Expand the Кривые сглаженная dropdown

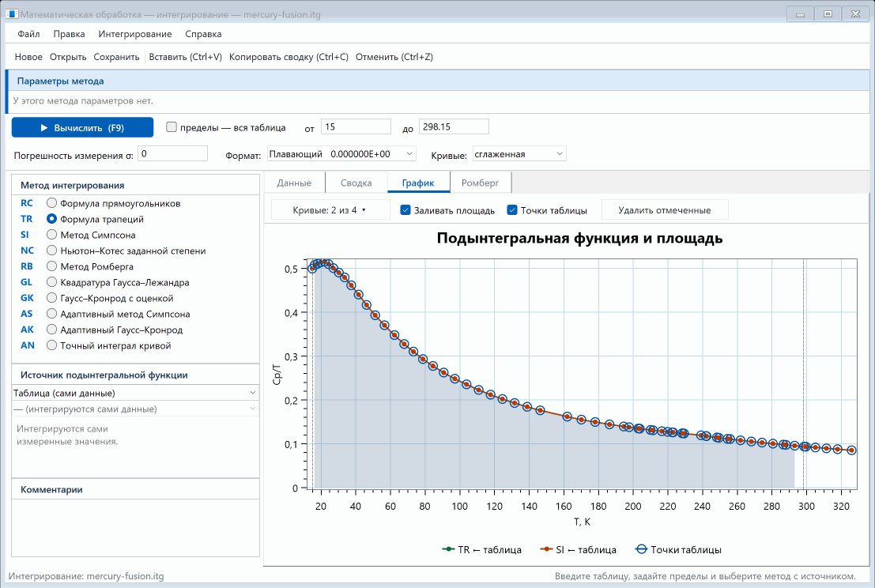tap(519, 154)
